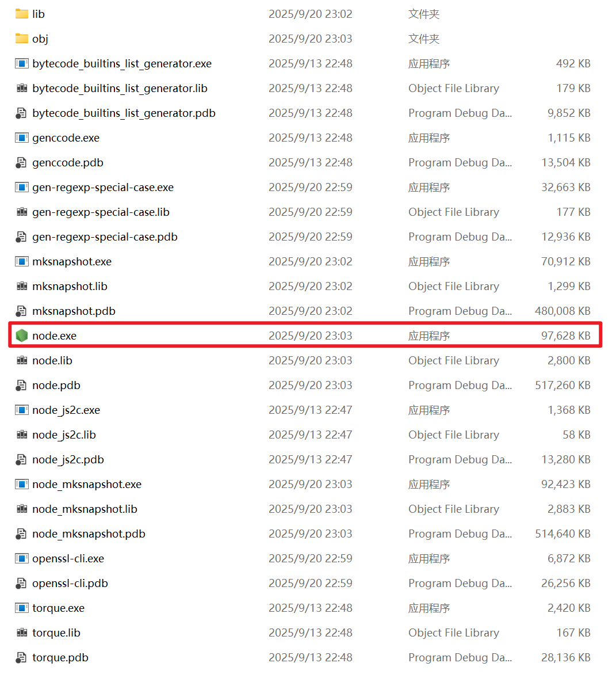Screen dimensions: 616x682
Task: Select the node_mksnapshot.exe file name
Action: tap(87, 484)
